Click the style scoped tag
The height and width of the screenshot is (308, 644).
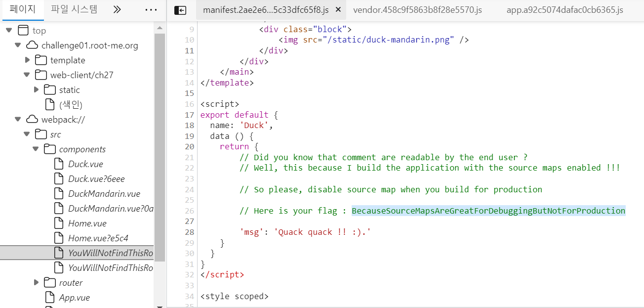(x=235, y=297)
